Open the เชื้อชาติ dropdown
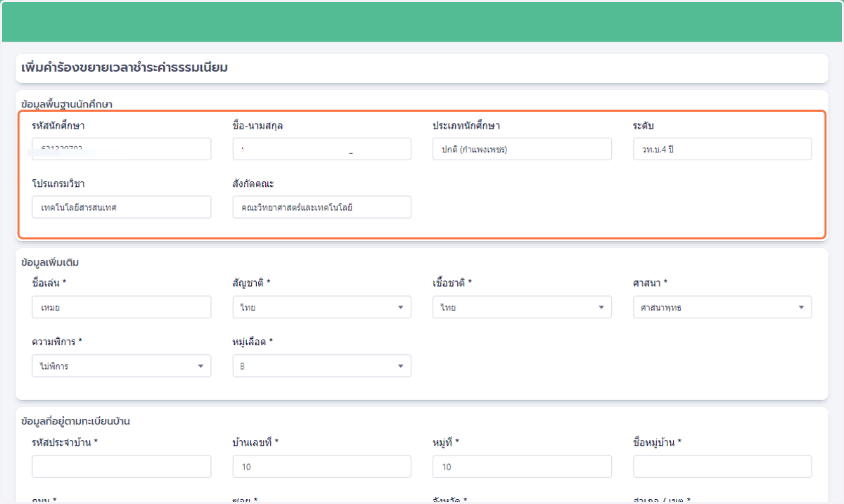The image size is (844, 504). point(522,307)
